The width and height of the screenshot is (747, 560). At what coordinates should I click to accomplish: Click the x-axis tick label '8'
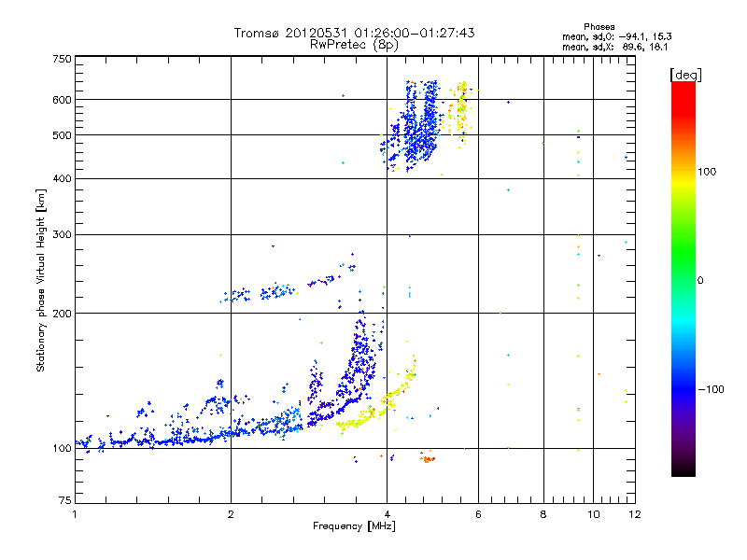point(543,514)
